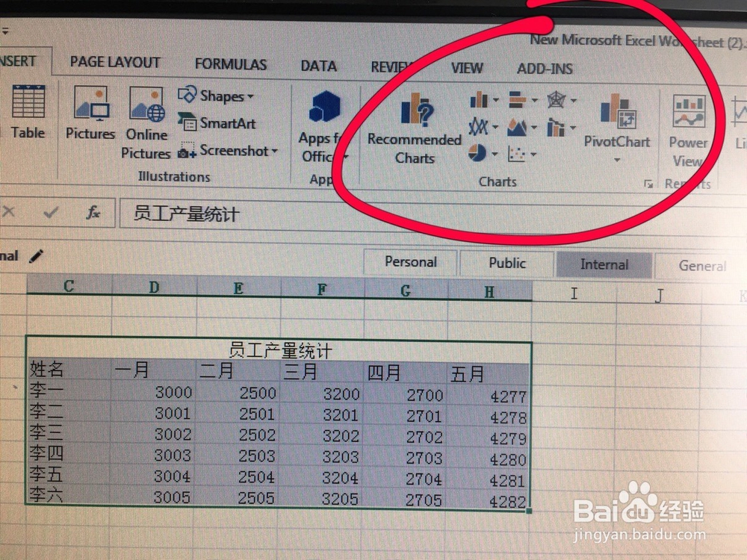Select column D header
Image resolution: width=747 pixels, height=560 pixels.
point(154,287)
